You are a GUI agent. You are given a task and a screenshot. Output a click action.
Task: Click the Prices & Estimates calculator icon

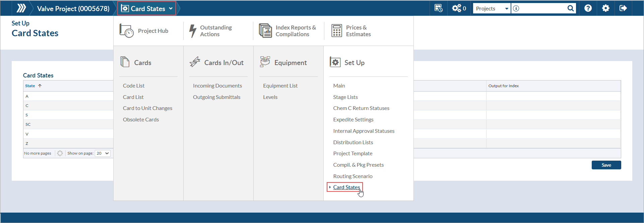coord(337,31)
